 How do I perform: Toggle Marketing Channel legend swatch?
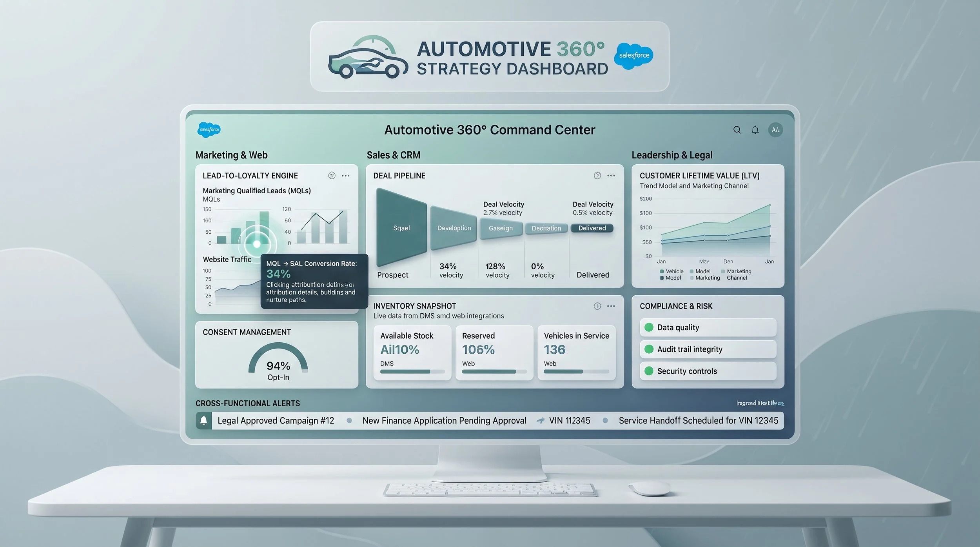[x=723, y=271]
